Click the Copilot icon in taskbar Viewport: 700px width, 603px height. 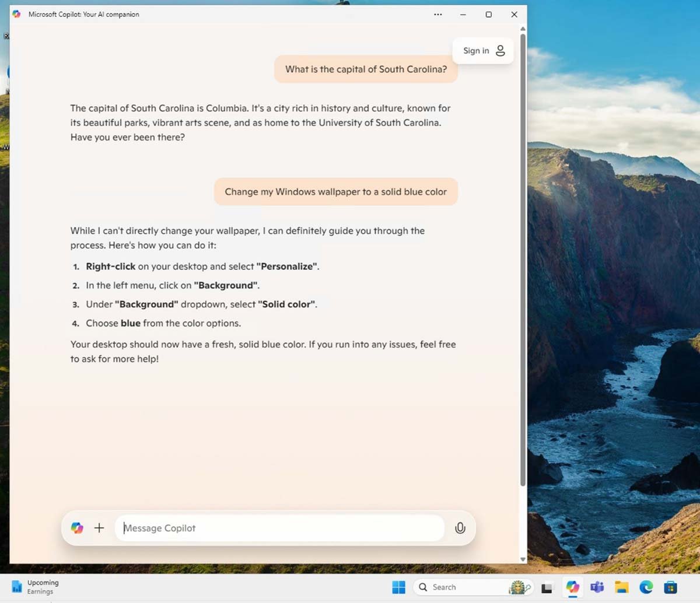[572, 587]
